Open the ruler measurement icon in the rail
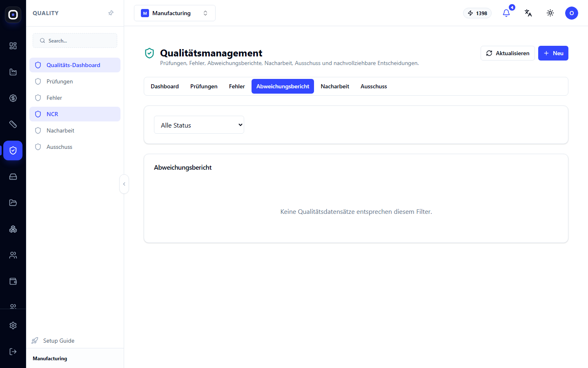 point(13,124)
